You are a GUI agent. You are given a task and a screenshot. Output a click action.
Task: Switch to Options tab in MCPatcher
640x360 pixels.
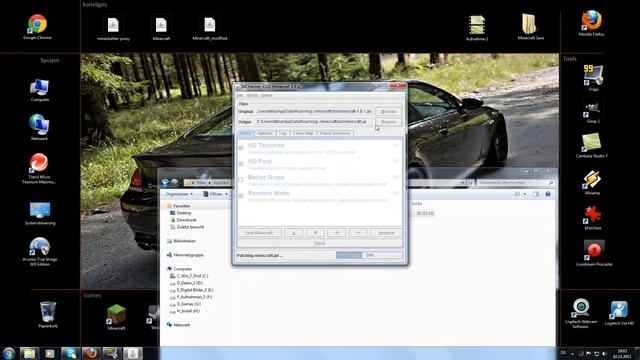click(x=264, y=133)
